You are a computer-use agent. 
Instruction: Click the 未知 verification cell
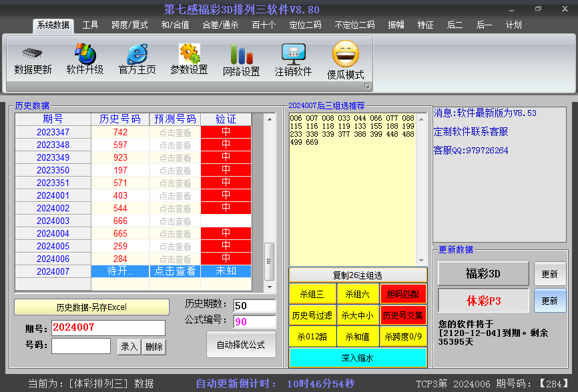coord(226,271)
